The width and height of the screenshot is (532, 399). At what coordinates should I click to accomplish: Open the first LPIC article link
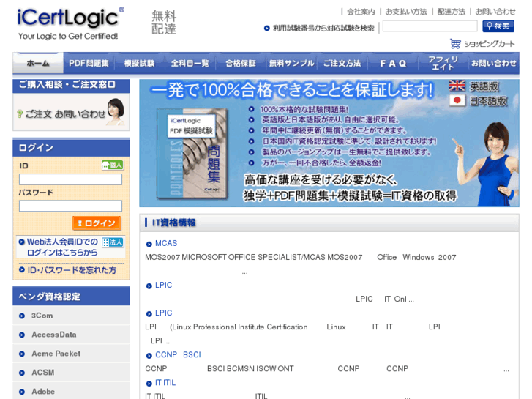click(163, 285)
